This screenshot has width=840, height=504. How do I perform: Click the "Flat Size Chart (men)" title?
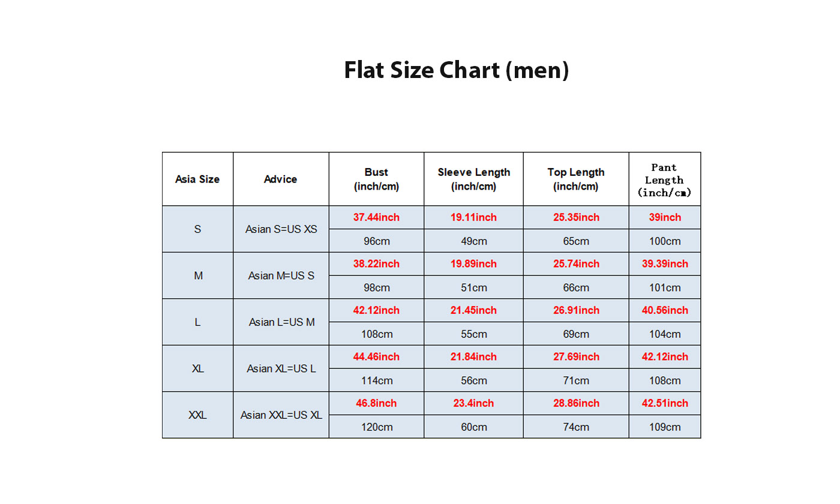pos(456,70)
